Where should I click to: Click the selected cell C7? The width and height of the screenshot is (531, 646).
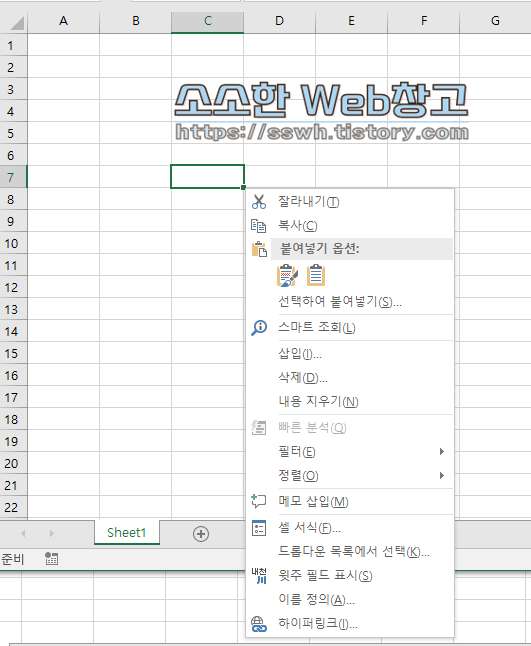pyautogui.click(x=208, y=177)
